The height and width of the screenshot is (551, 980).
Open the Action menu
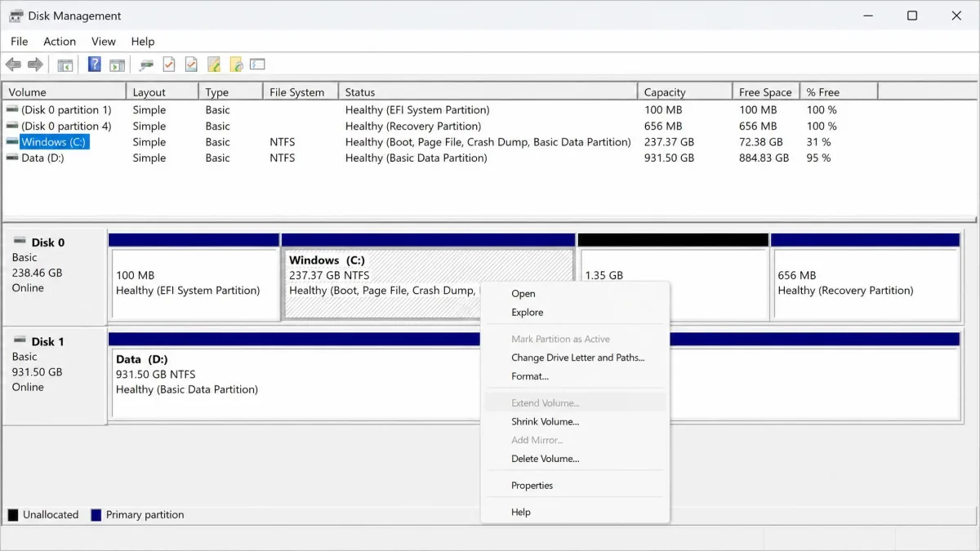(x=60, y=42)
